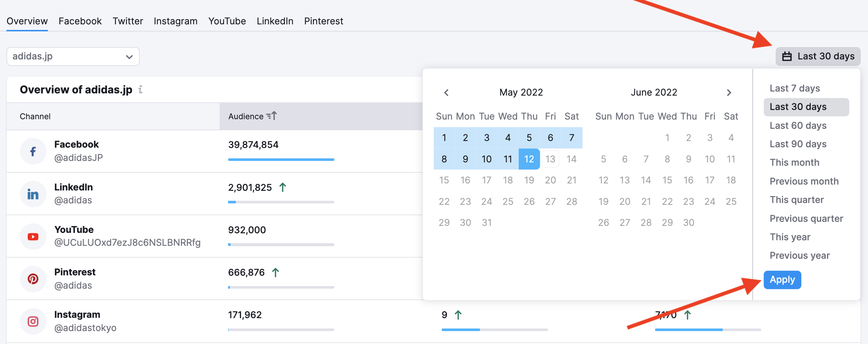This screenshot has width=868, height=344.
Task: Select May 12 in the calendar
Action: (x=529, y=159)
